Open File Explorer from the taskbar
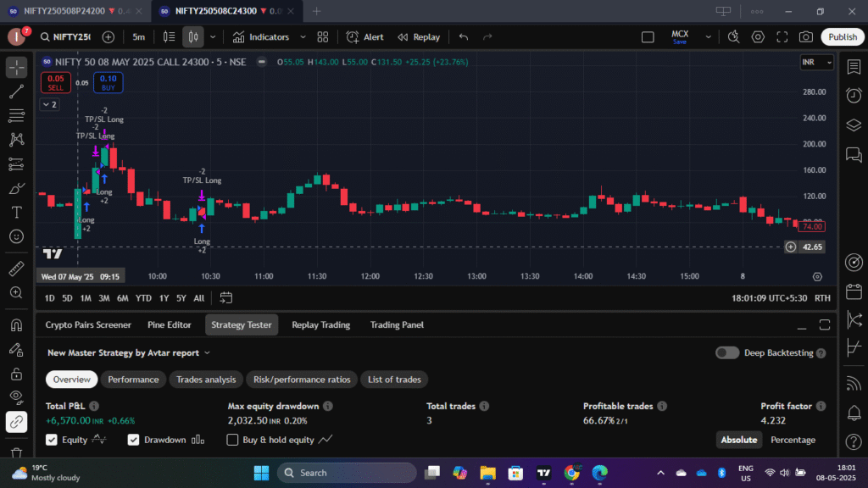Viewport: 868px width, 488px height. [487, 473]
